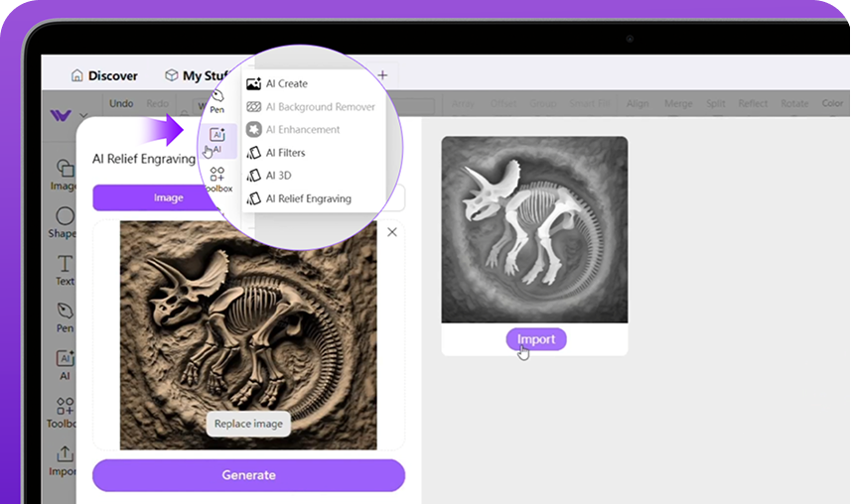Open AI 3D from the AI menu
Screen dimensions: 852x504
pos(269,176)
